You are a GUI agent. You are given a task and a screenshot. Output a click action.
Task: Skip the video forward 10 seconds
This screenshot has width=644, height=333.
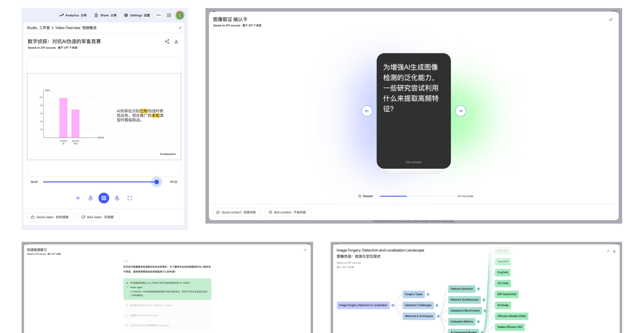click(117, 198)
